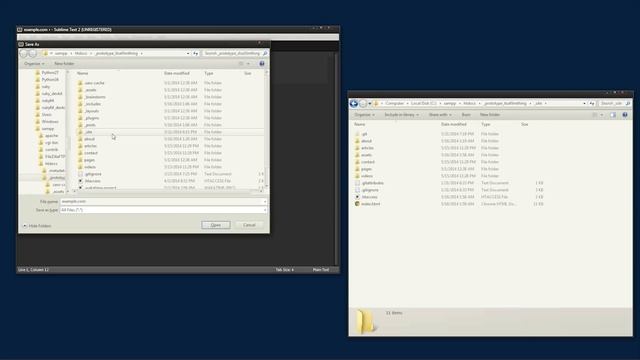Click xampp in Explorer breadcrumb
The height and width of the screenshot is (360, 640).
coord(450,104)
